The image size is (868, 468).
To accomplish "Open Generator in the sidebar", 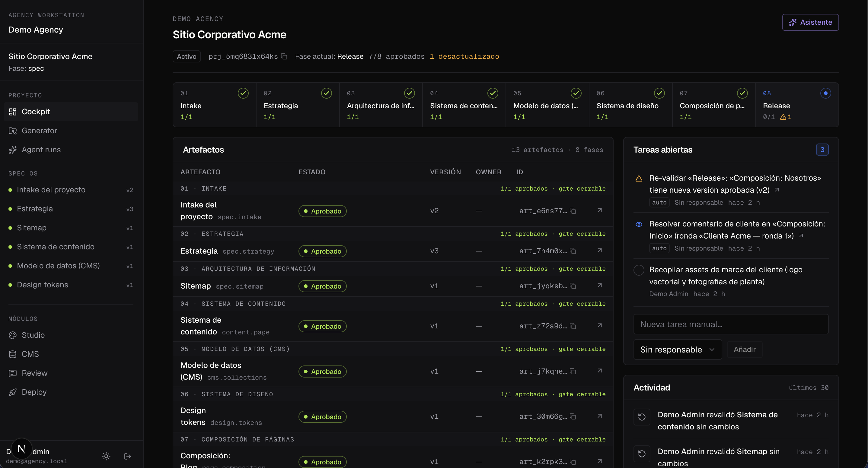I will click(x=71, y=131).
